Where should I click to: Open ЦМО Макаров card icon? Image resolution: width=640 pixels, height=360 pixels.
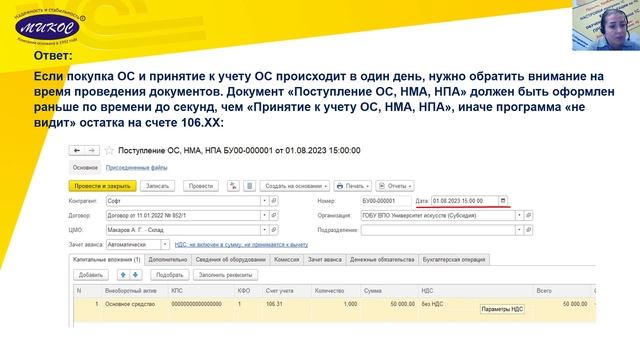pos(274,230)
